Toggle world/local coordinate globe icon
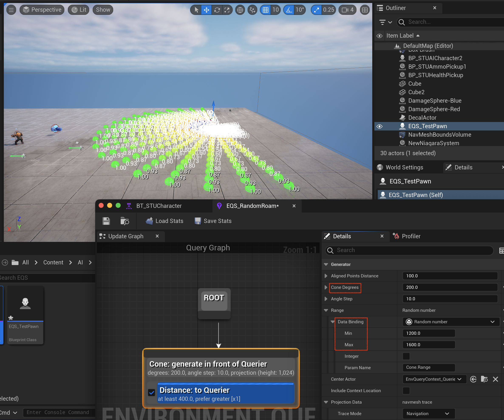Image resolution: width=504 pixels, height=420 pixels. pyautogui.click(x=240, y=10)
